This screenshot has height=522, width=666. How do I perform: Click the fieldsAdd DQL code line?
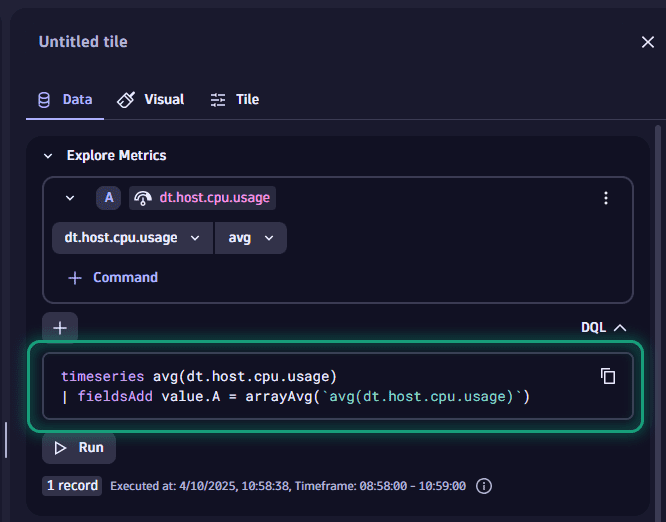pos(296,397)
